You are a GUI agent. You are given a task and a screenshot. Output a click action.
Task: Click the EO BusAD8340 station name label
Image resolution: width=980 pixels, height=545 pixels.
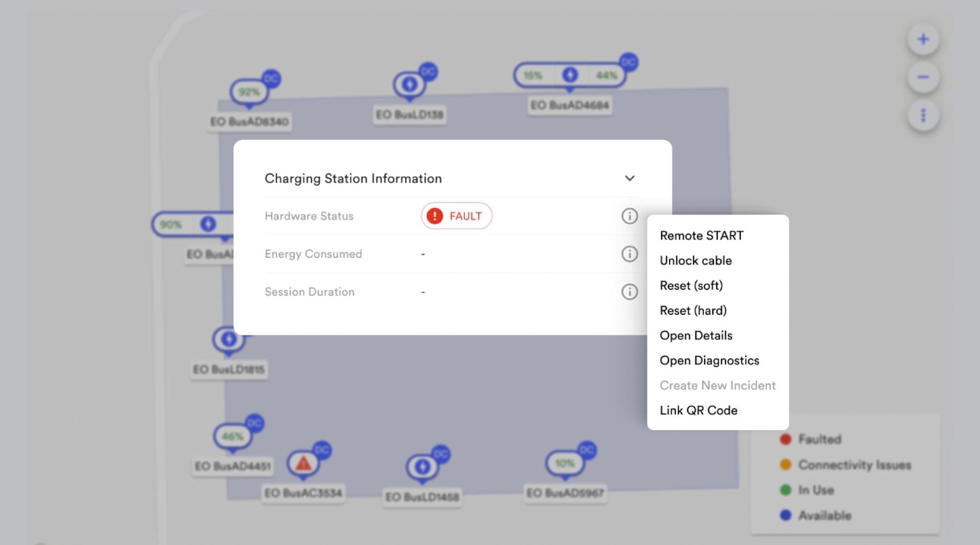tap(249, 121)
